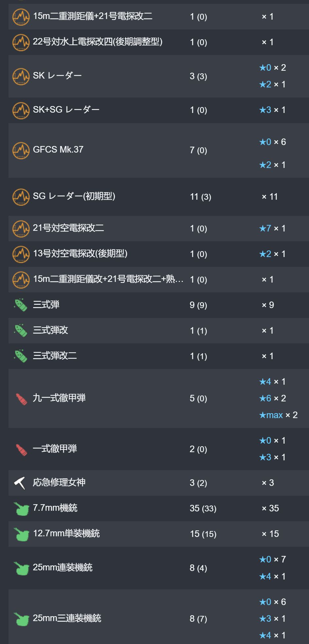Click the green shell icon for 三式弾改二
Screen dimensions: 309x644
tap(21, 356)
